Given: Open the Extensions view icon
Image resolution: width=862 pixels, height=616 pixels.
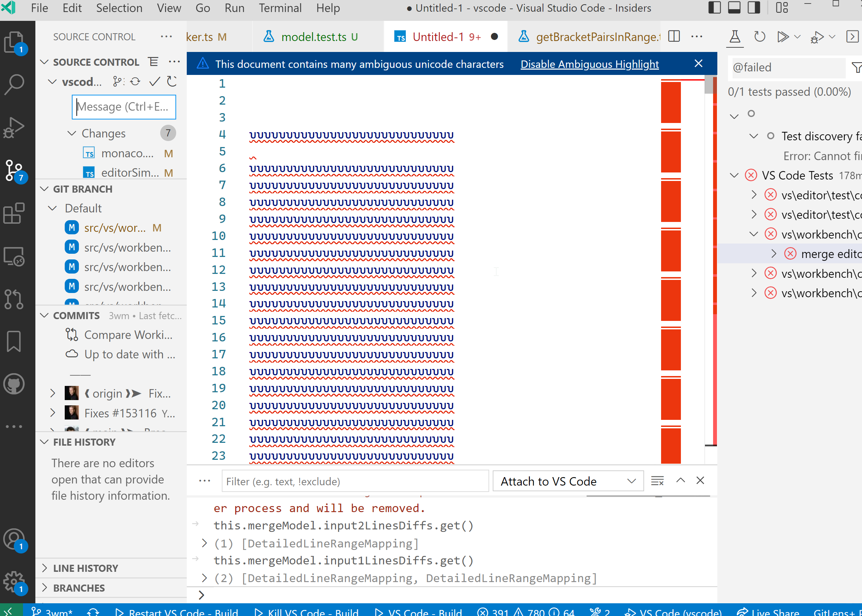Looking at the screenshot, I should [15, 213].
